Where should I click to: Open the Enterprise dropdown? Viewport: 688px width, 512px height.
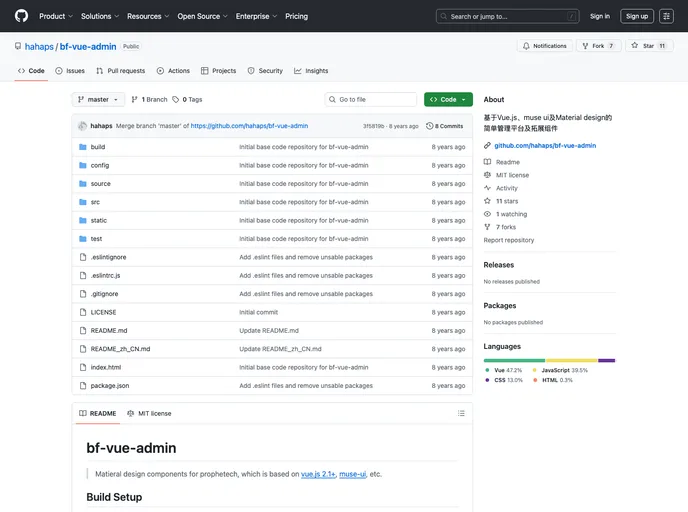(256, 16)
